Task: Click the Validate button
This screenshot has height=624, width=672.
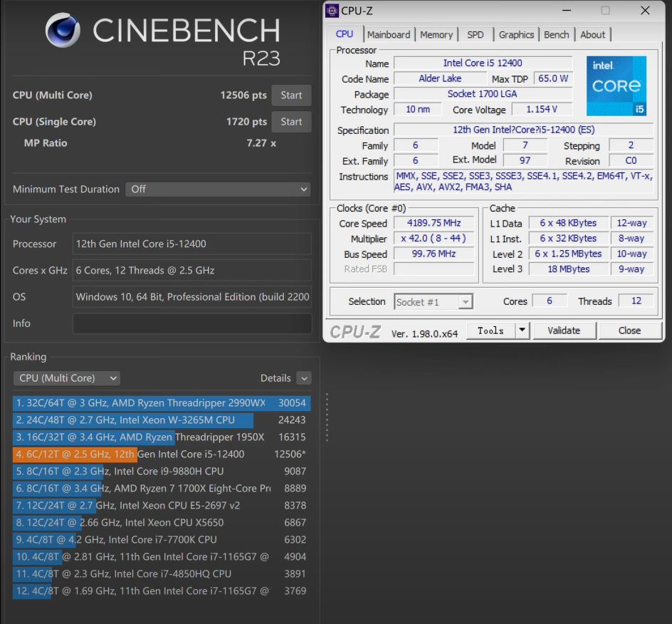Action: coord(565,330)
